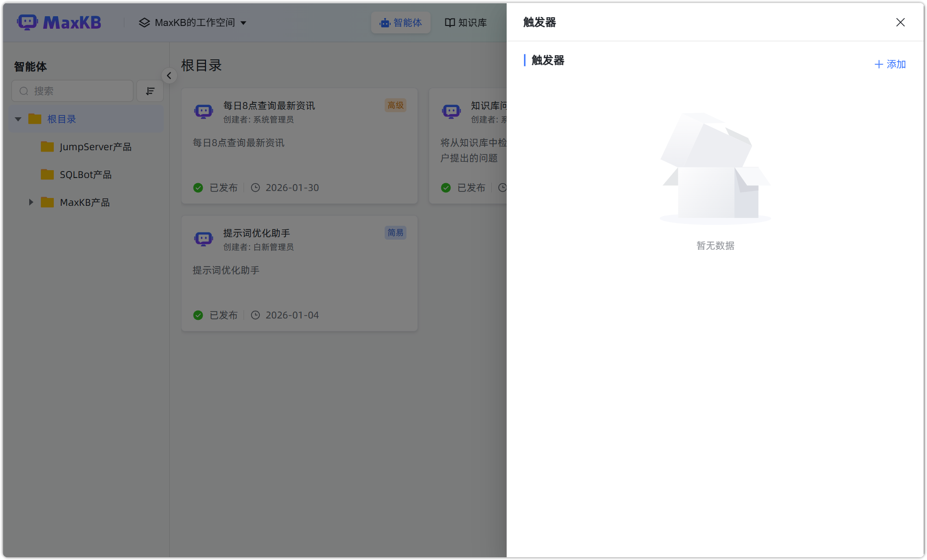This screenshot has width=927, height=560.
Task: Click the book icon in 知识库 navigation tab
Action: [x=450, y=22]
